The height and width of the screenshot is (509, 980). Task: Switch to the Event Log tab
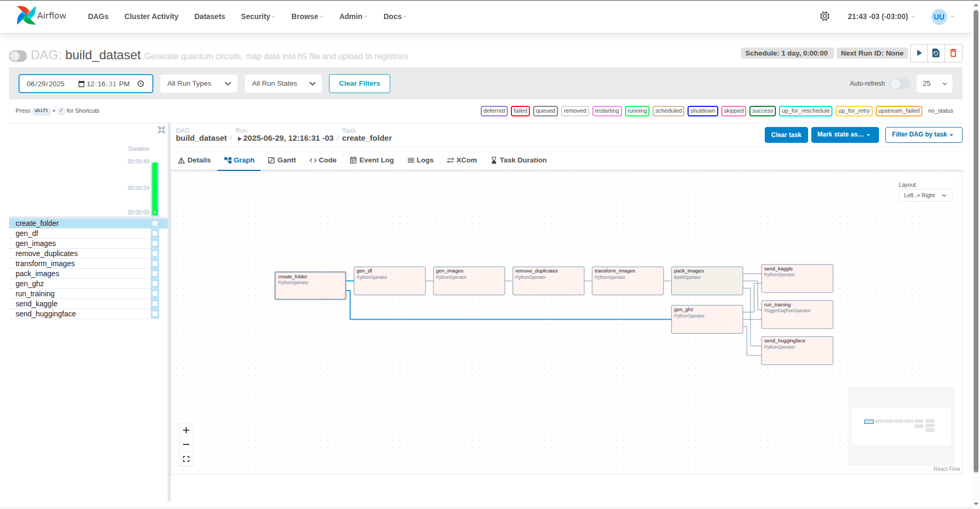click(372, 160)
